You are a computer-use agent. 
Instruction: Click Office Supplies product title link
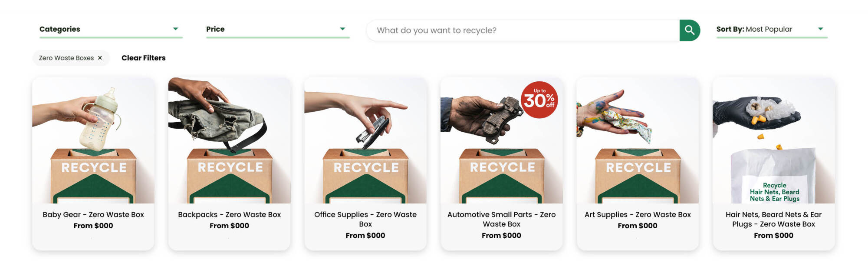pyautogui.click(x=365, y=219)
